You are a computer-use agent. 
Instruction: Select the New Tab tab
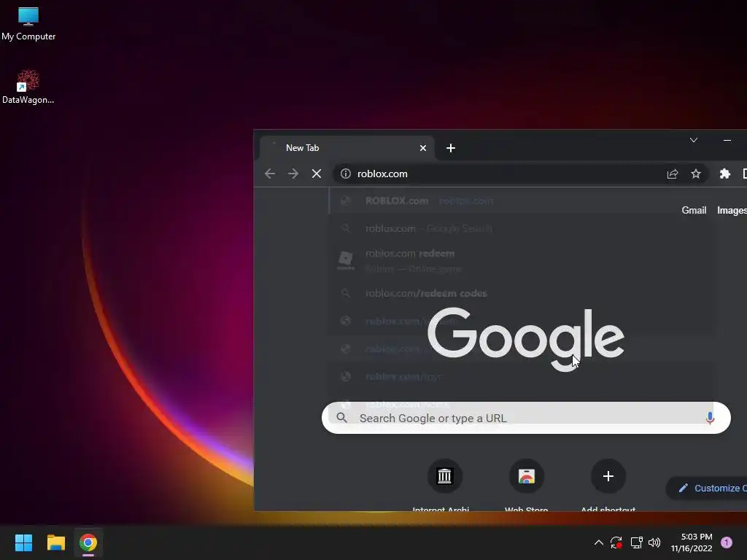(x=347, y=148)
